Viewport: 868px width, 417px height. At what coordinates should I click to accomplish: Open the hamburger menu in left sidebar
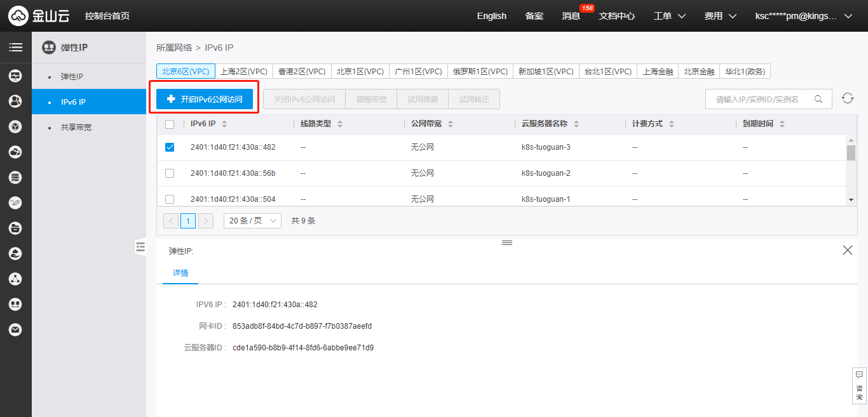click(15, 48)
